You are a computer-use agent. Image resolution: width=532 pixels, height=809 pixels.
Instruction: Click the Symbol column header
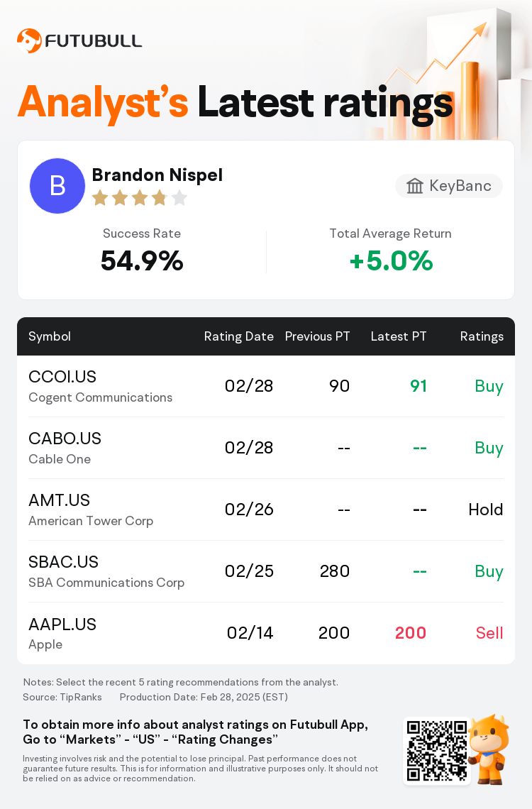tap(50, 336)
